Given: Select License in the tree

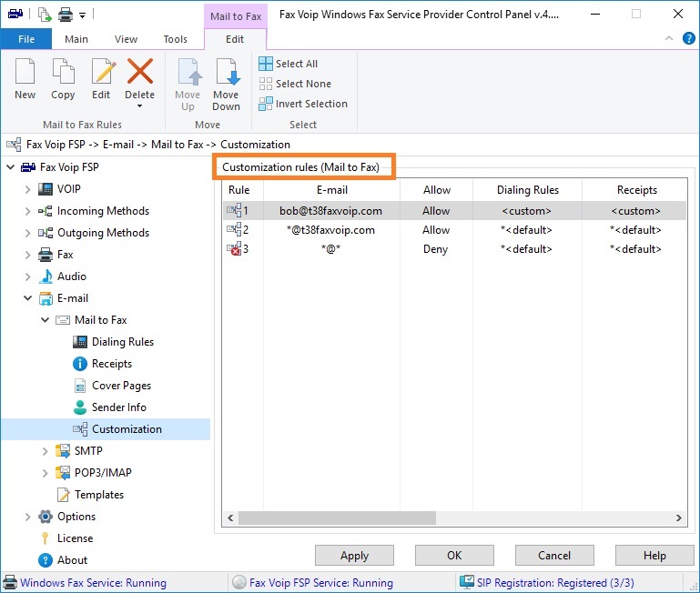Looking at the screenshot, I should 75,538.
